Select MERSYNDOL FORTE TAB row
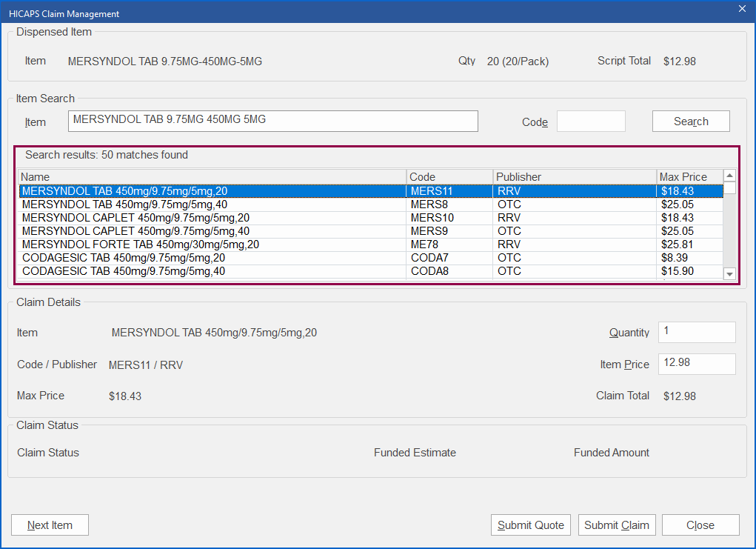The height and width of the screenshot is (549, 756). [x=213, y=244]
